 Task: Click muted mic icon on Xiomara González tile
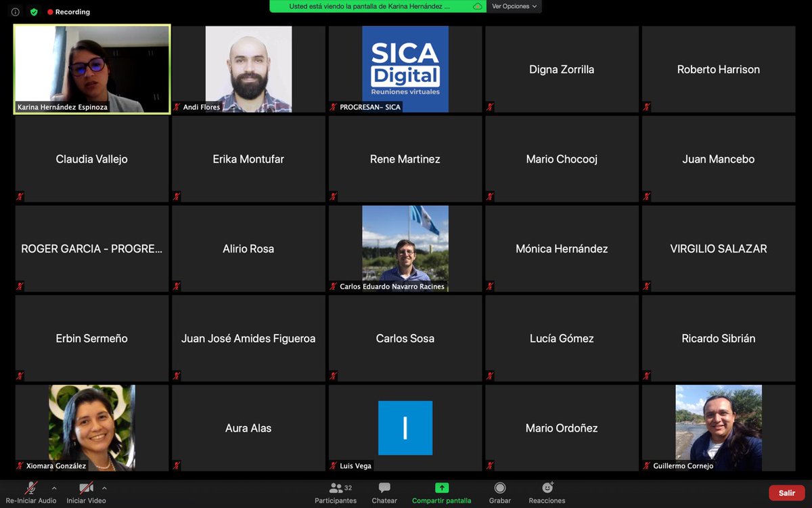pyautogui.click(x=20, y=466)
